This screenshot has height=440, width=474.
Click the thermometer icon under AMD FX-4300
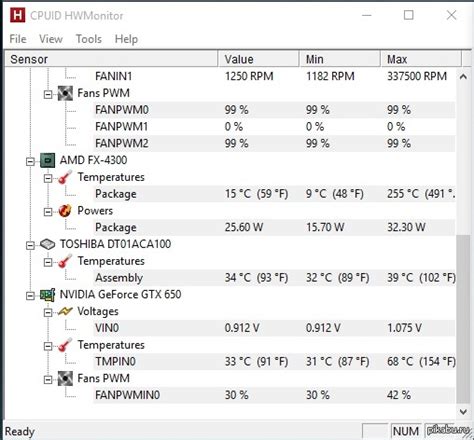pyautogui.click(x=65, y=177)
